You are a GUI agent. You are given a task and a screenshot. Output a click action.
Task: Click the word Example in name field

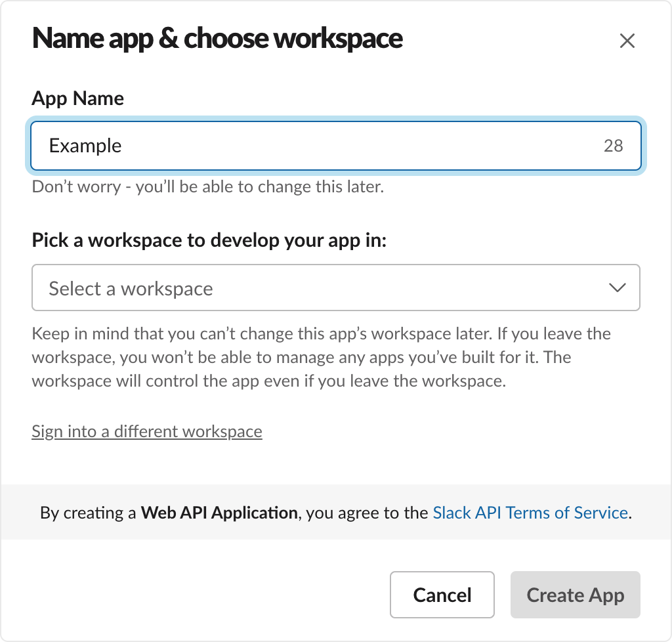(x=85, y=146)
